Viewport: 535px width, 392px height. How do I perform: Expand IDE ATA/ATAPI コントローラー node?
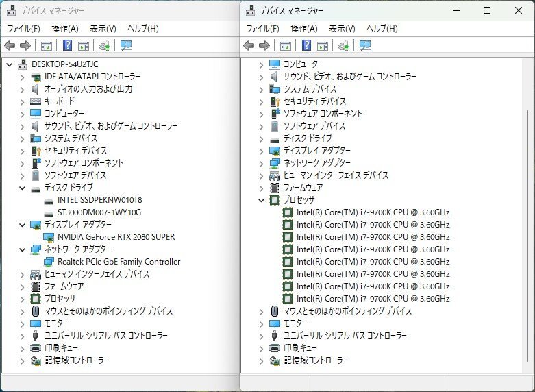point(22,77)
